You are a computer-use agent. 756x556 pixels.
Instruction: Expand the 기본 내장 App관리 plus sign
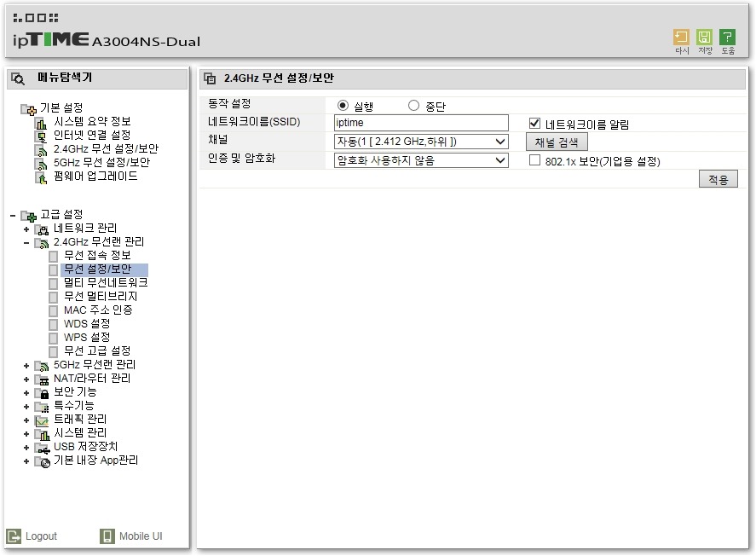click(26, 462)
